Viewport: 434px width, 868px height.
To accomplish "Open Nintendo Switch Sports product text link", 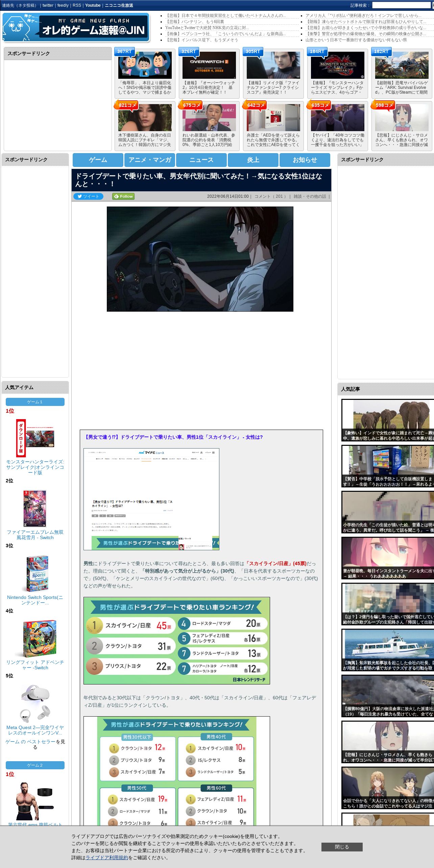I will coord(35,600).
